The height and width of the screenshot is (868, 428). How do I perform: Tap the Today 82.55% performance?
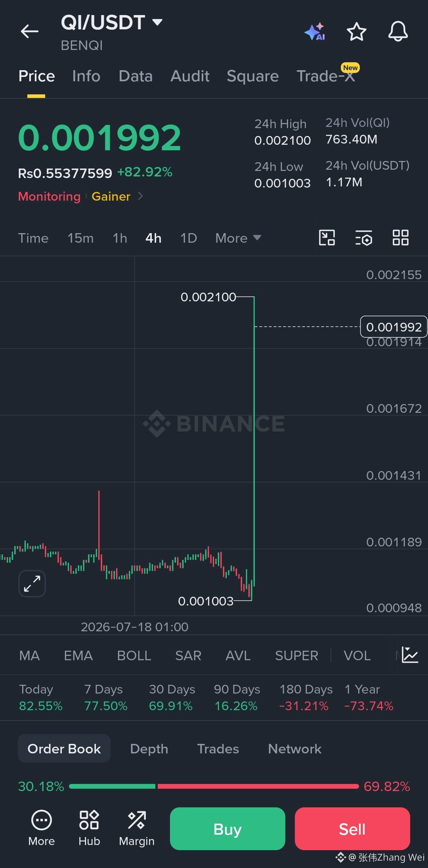(41, 697)
